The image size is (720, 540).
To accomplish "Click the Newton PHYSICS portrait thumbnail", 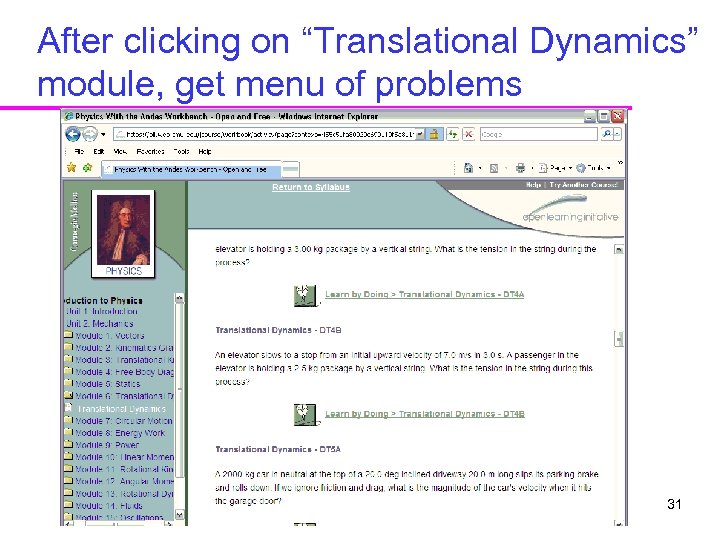I will pyautogui.click(x=123, y=234).
